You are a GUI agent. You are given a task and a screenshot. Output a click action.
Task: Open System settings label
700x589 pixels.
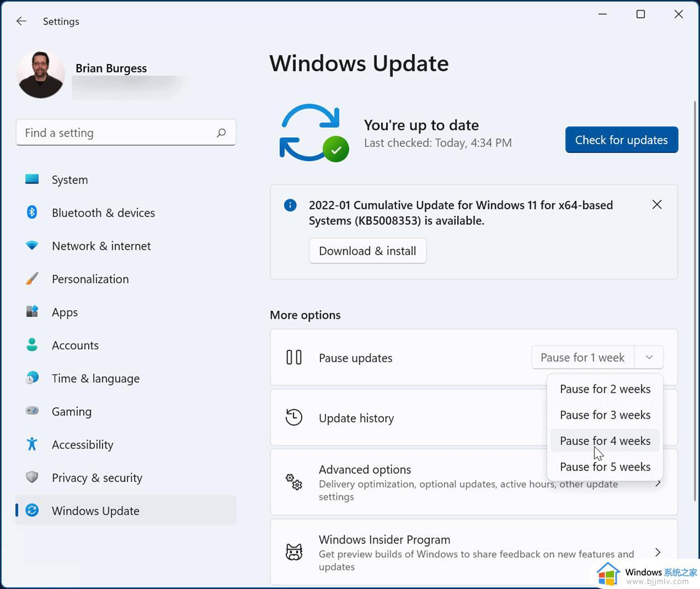(70, 180)
